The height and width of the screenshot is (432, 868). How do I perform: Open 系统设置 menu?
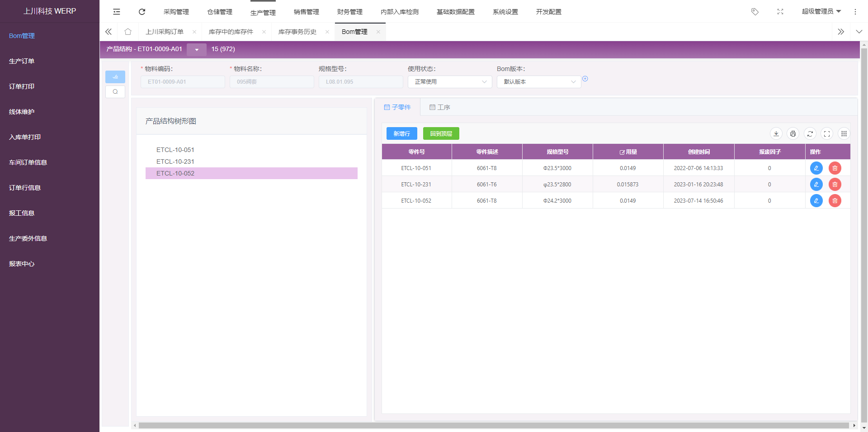coord(505,12)
